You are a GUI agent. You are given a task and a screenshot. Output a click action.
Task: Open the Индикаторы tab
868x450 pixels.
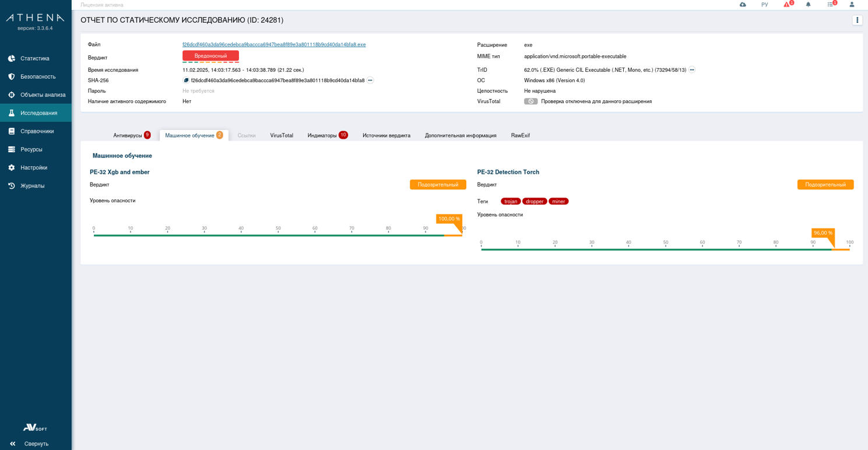pyautogui.click(x=322, y=135)
